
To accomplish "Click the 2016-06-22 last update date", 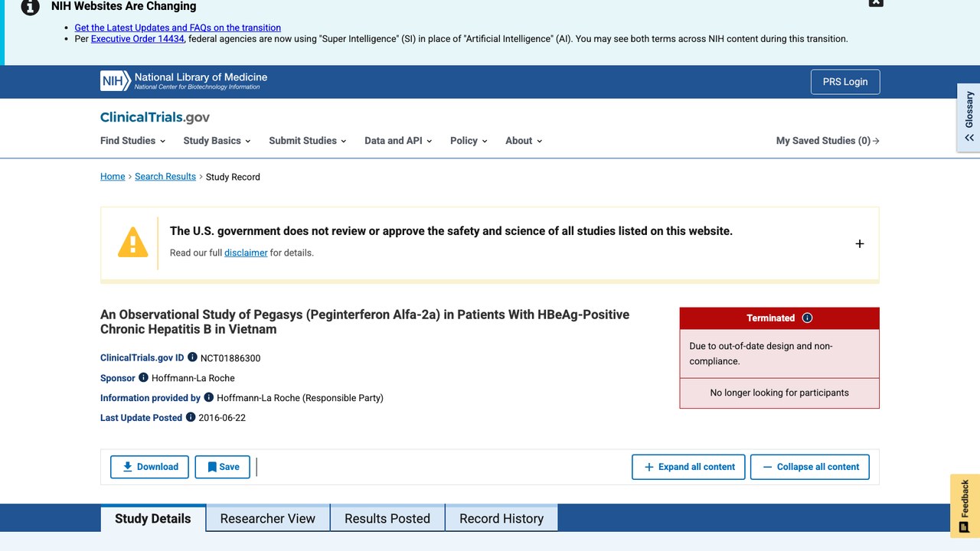I will click(x=222, y=418).
